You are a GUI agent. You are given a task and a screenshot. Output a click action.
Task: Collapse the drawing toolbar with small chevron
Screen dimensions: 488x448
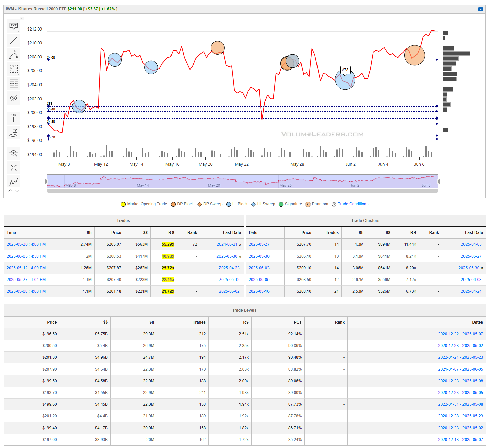[x=22, y=19]
